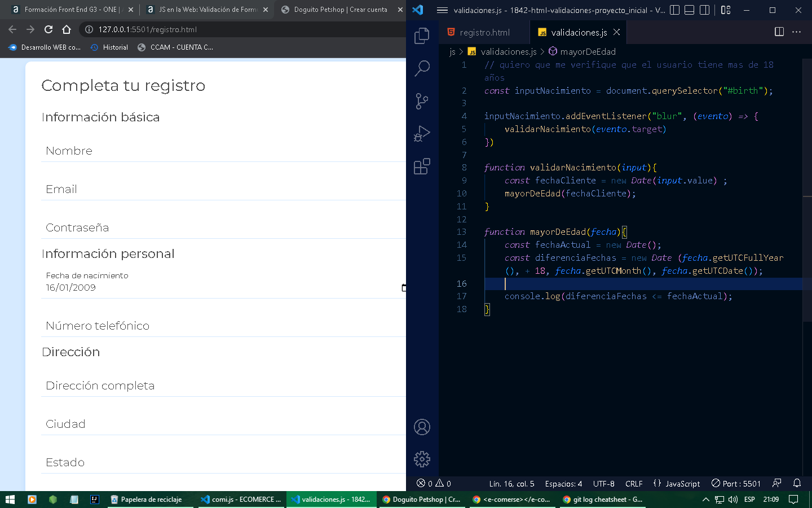Open the Windows Start menu
The image size is (812, 508).
pos(10,500)
